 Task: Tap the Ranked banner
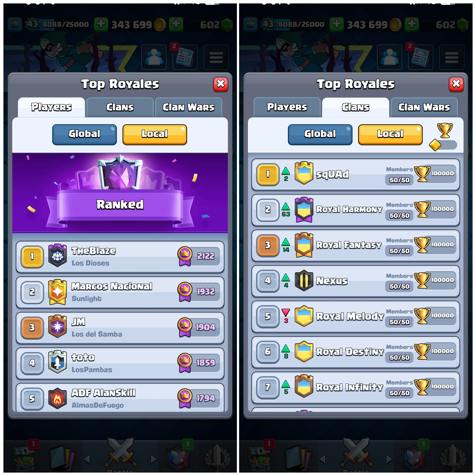[x=120, y=193]
